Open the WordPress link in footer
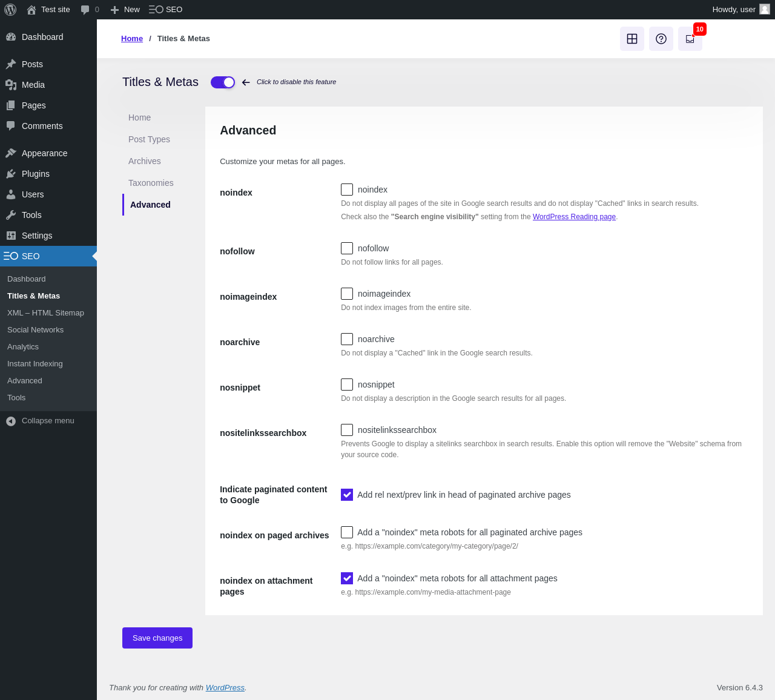This screenshot has width=775, height=700. (x=225, y=688)
